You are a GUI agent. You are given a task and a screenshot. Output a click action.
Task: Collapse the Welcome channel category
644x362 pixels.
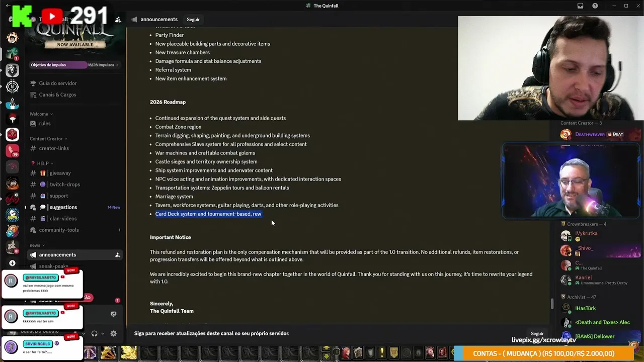coord(41,114)
